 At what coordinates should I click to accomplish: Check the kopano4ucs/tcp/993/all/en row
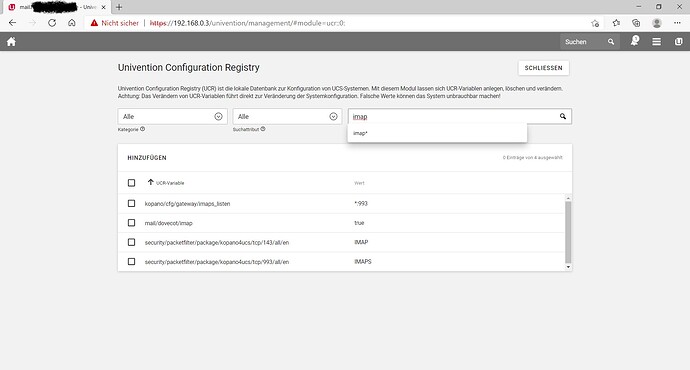pos(131,261)
